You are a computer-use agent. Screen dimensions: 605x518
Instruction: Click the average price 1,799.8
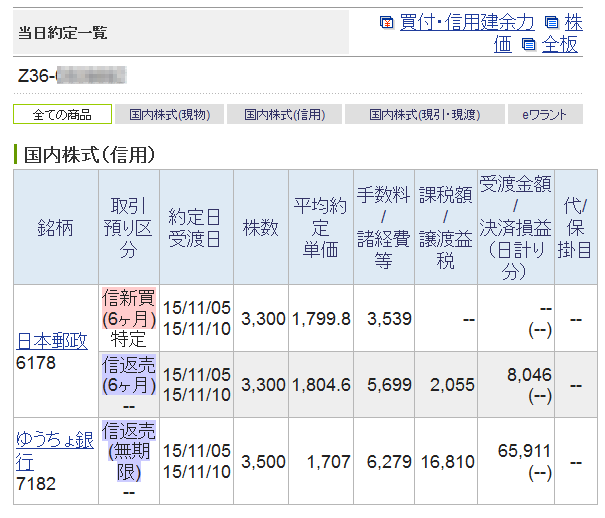[321, 319]
